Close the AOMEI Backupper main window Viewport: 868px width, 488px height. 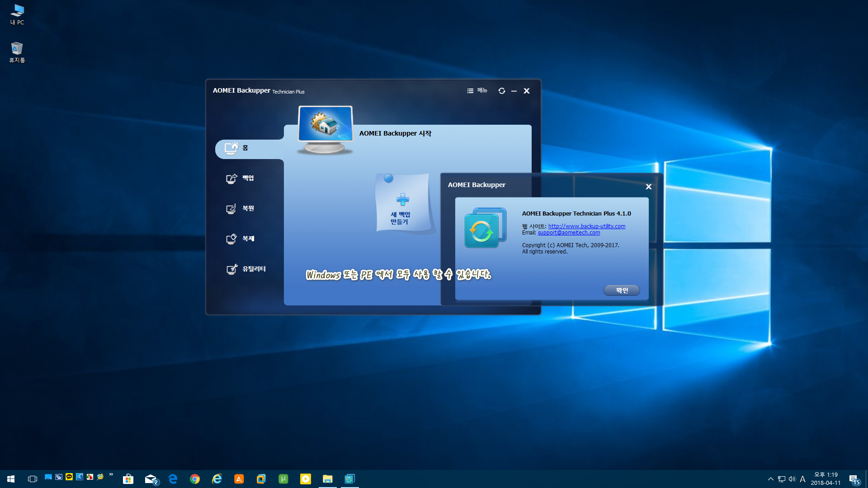pyautogui.click(x=527, y=91)
